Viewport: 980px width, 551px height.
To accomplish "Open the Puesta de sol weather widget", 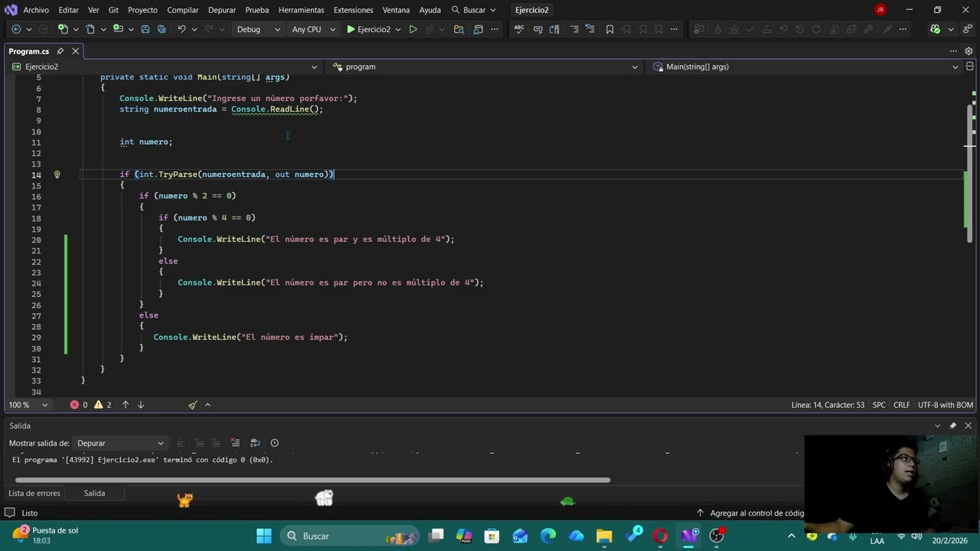I will click(x=46, y=535).
